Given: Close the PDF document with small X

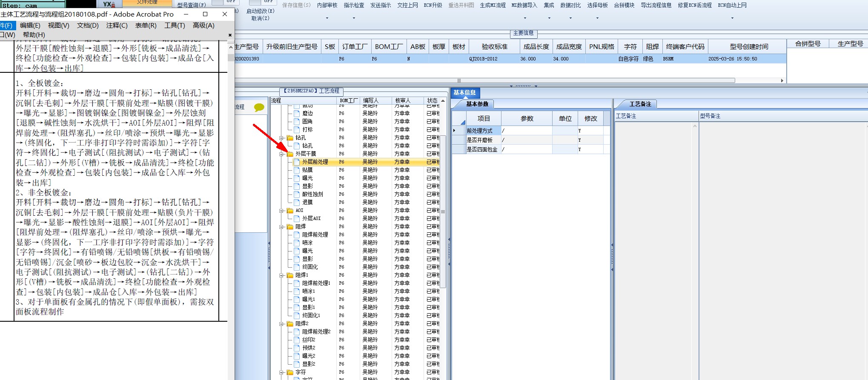Looking at the screenshot, I should pyautogui.click(x=230, y=35).
